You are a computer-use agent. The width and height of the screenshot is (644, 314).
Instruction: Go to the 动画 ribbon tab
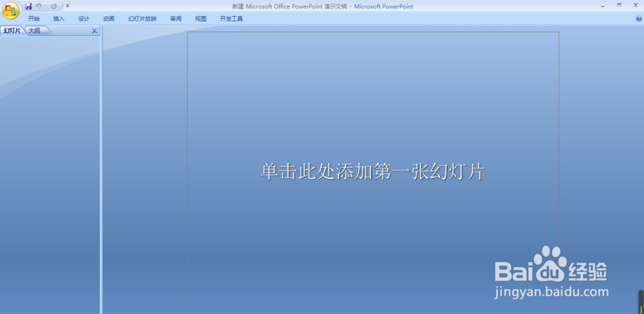pos(109,19)
